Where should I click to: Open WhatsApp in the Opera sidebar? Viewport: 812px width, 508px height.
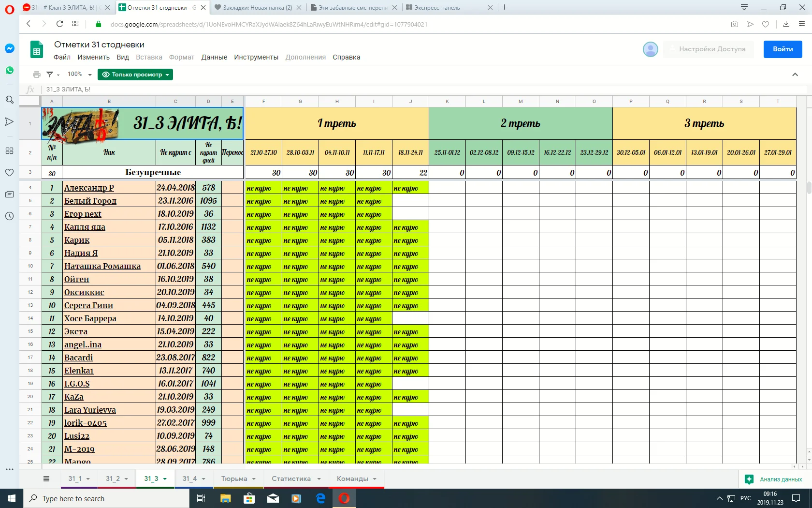pos(9,71)
